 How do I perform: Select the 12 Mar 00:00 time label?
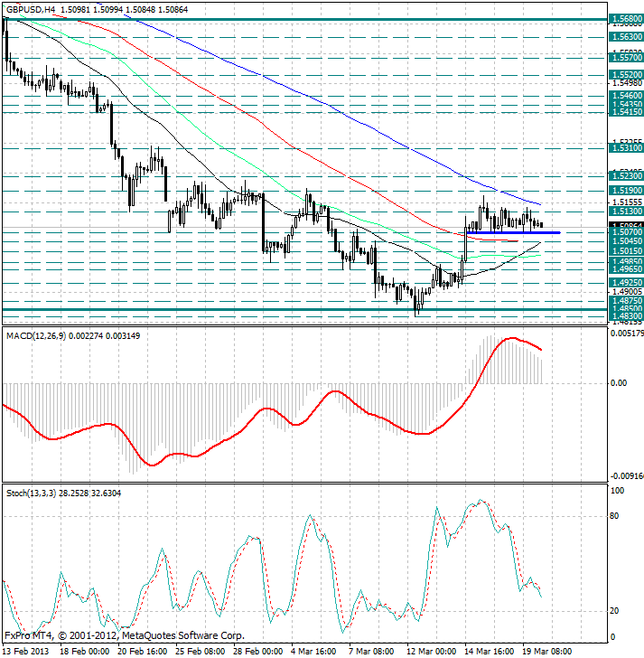[x=432, y=652]
